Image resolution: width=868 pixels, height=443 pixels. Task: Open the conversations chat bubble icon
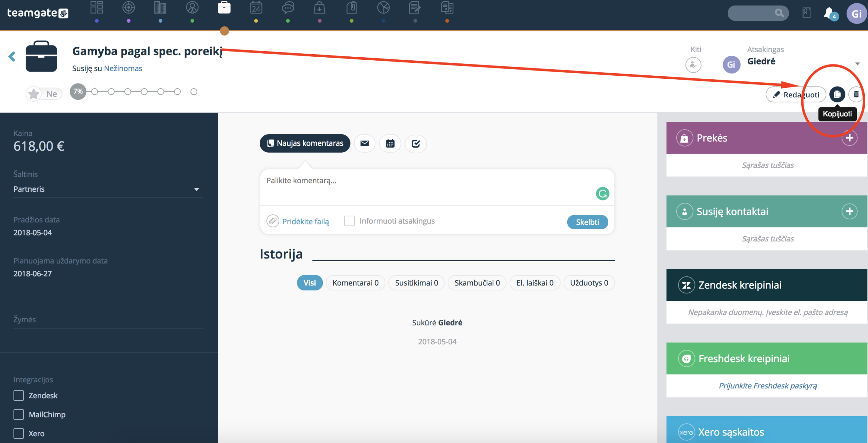(288, 7)
